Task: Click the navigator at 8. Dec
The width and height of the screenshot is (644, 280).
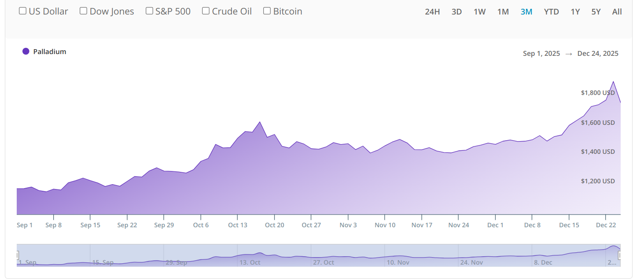Action: tap(543, 262)
